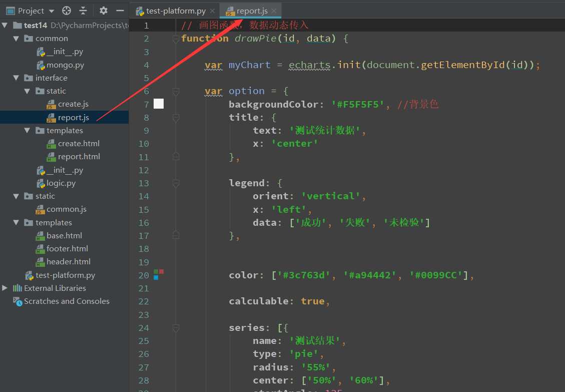
Task: Collapse the interface folder
Action: pyautogui.click(x=16, y=78)
